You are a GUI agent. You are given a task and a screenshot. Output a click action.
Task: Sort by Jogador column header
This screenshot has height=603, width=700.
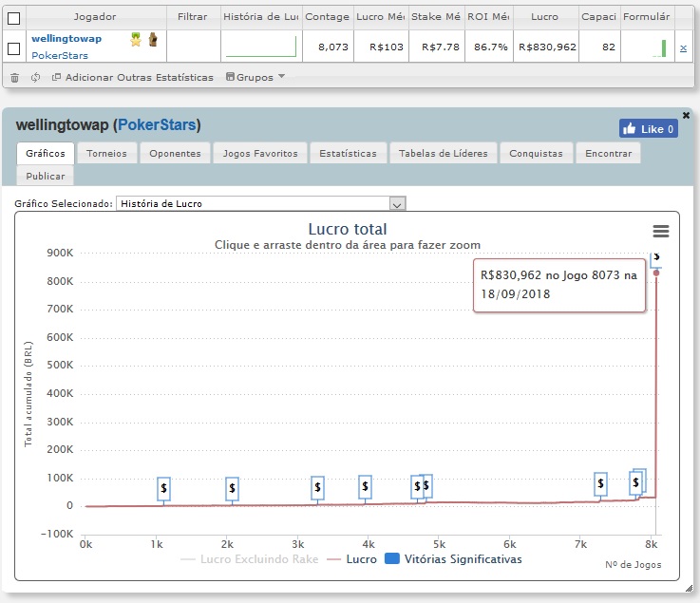click(x=95, y=17)
